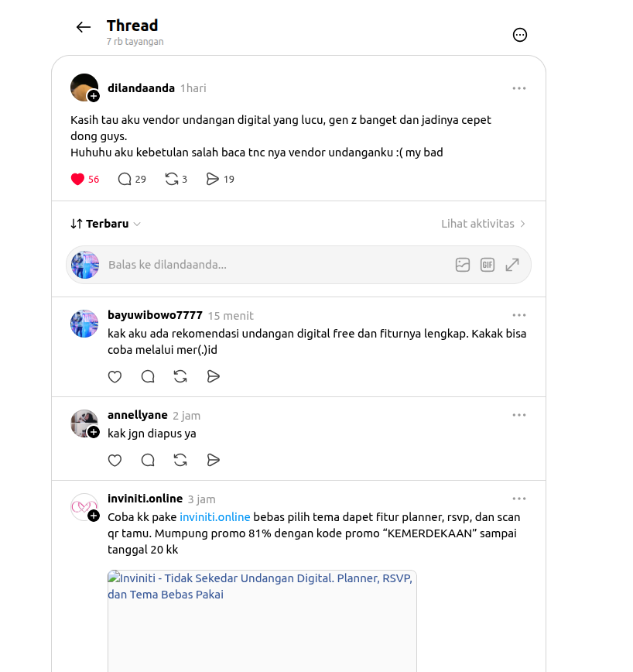The height and width of the screenshot is (672, 633).
Task: Open Lihat aktivitas
Action: click(x=483, y=224)
